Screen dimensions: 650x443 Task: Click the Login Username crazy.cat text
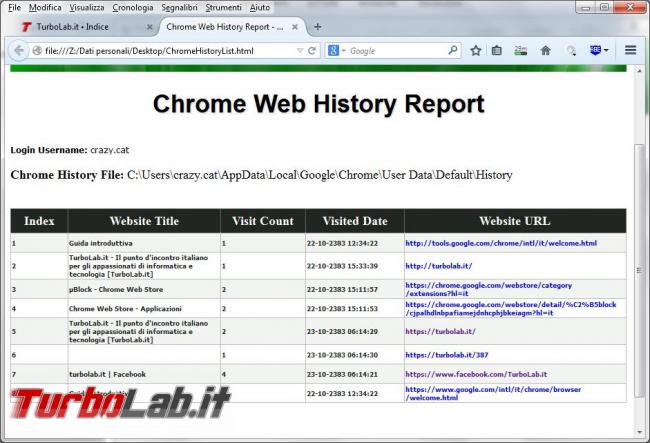click(70, 150)
